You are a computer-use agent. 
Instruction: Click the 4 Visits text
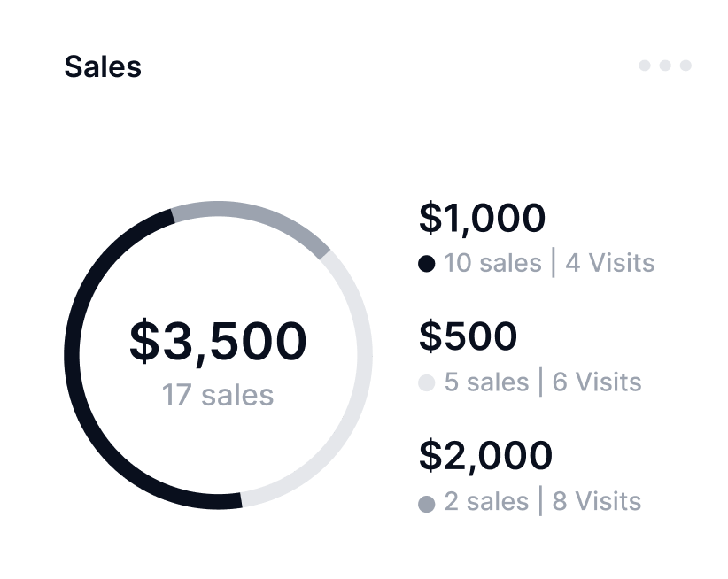[610, 263]
